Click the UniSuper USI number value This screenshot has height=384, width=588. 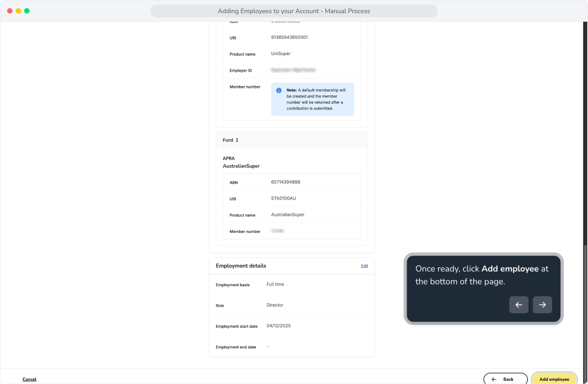pyautogui.click(x=289, y=37)
